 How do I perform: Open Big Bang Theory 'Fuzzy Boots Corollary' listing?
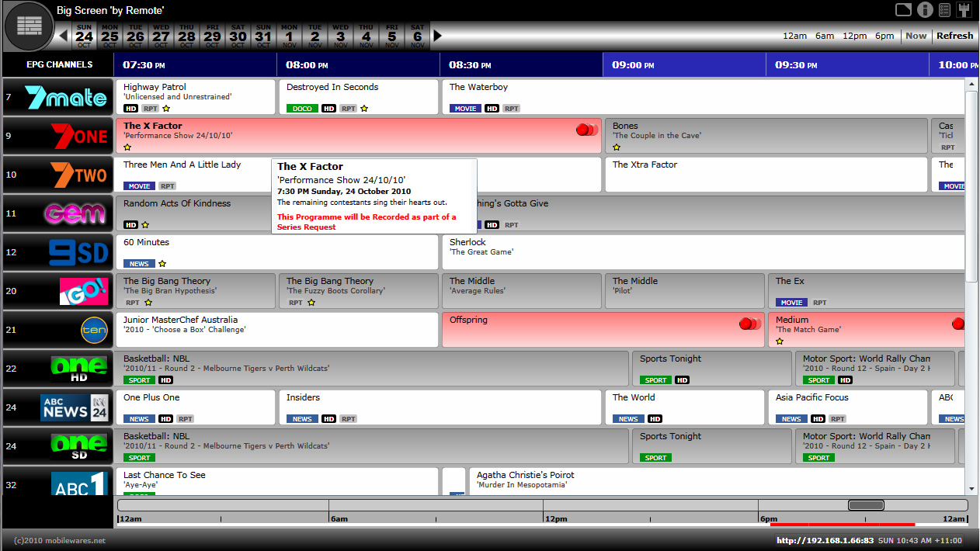tap(359, 291)
